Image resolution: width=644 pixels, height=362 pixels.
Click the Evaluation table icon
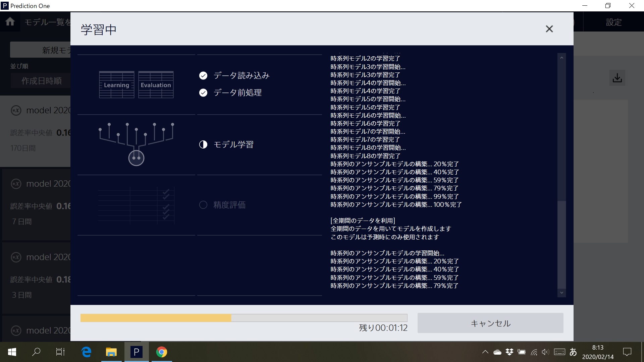156,85
